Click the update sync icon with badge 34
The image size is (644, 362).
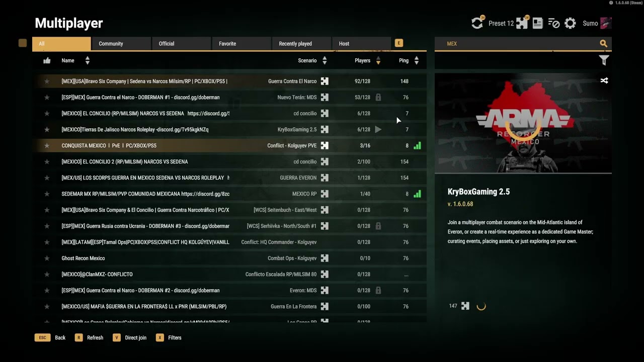[477, 23]
